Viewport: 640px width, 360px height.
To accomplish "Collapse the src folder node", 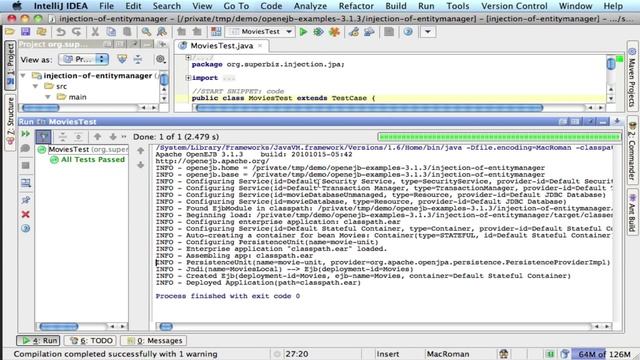I will (x=36, y=87).
